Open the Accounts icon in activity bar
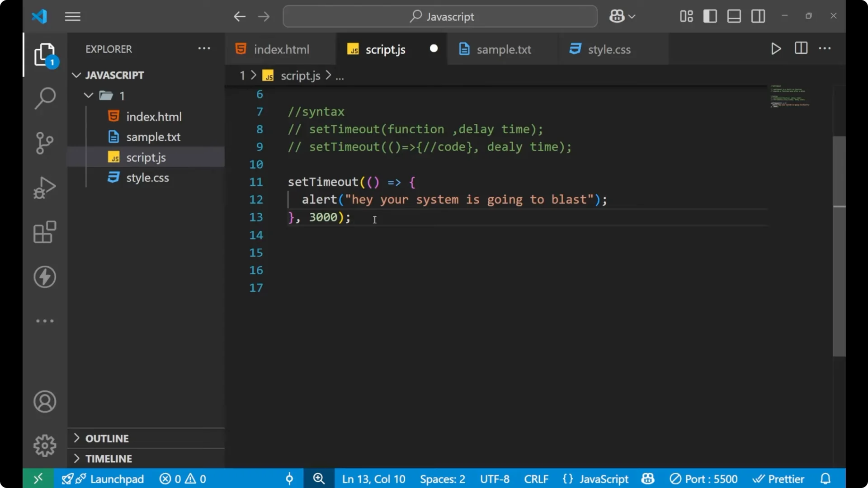This screenshot has width=868, height=488. (x=44, y=402)
